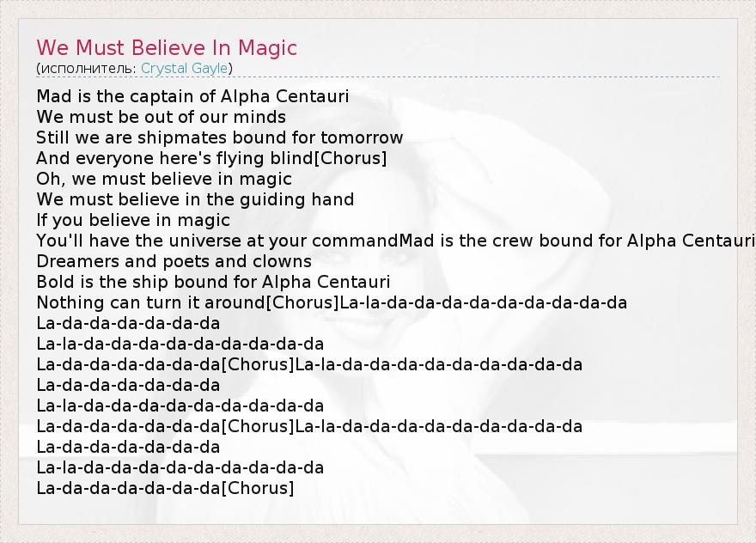Click "You'll have the universe at your command" text
756x543 pixels.
[218, 241]
